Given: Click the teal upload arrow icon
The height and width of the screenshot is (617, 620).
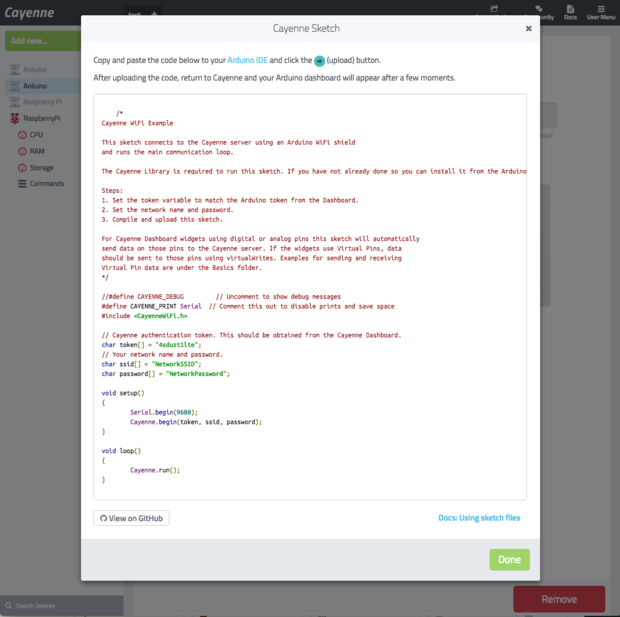Looking at the screenshot, I should (x=319, y=61).
